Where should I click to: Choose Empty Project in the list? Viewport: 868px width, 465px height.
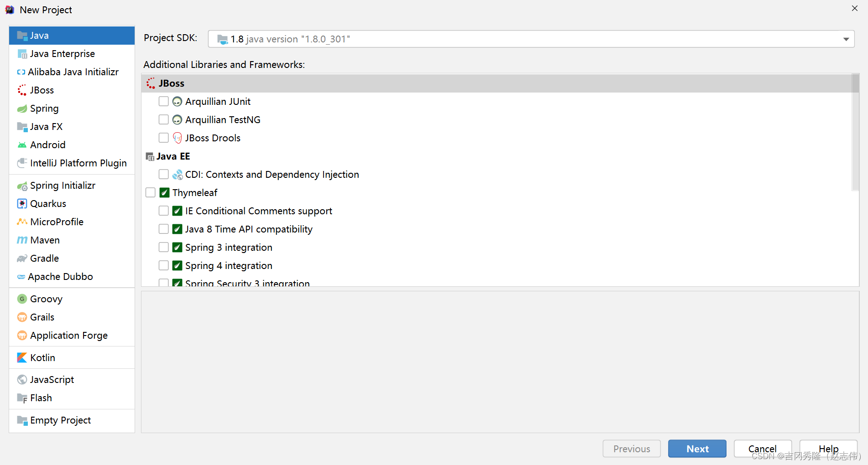pyautogui.click(x=72, y=420)
